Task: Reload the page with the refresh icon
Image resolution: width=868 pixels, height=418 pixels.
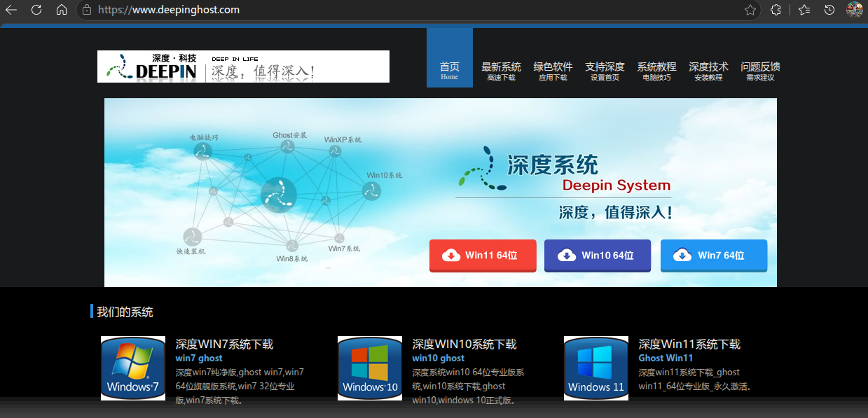Action: click(36, 10)
